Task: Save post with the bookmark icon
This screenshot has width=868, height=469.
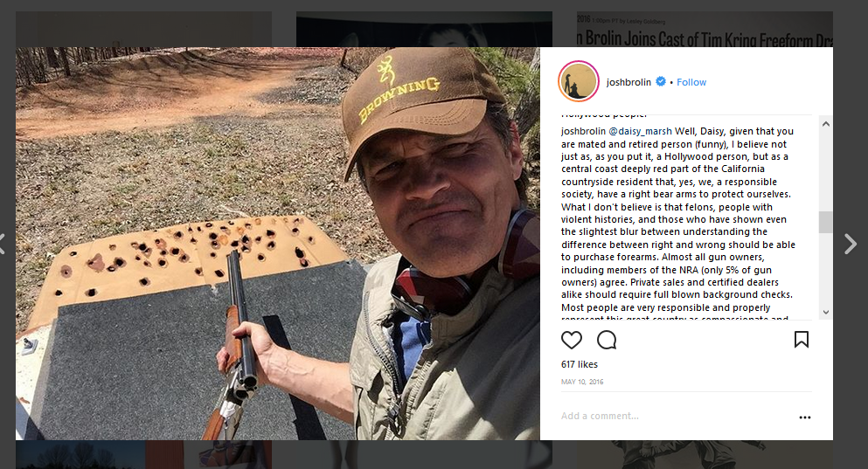Action: [x=801, y=340]
